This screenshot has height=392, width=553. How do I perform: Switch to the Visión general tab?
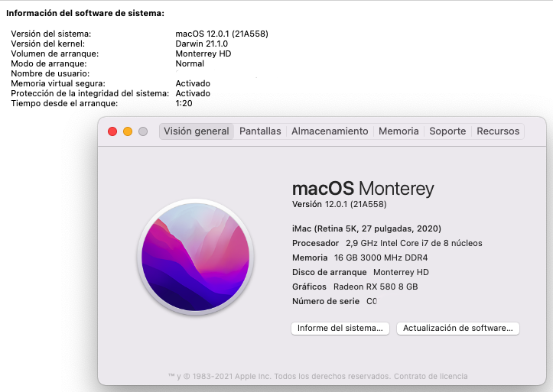pyautogui.click(x=197, y=131)
